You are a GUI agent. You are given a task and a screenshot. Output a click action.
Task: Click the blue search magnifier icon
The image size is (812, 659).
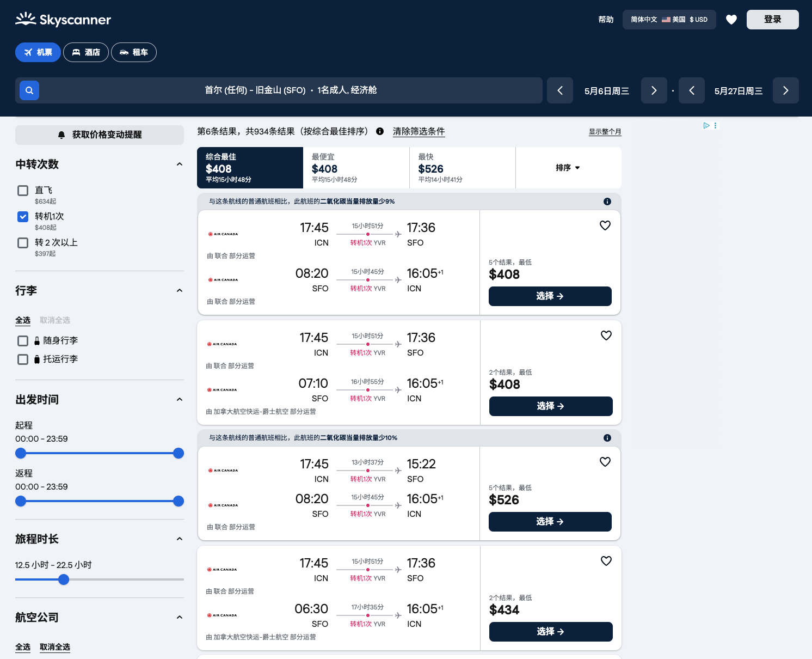coord(29,90)
